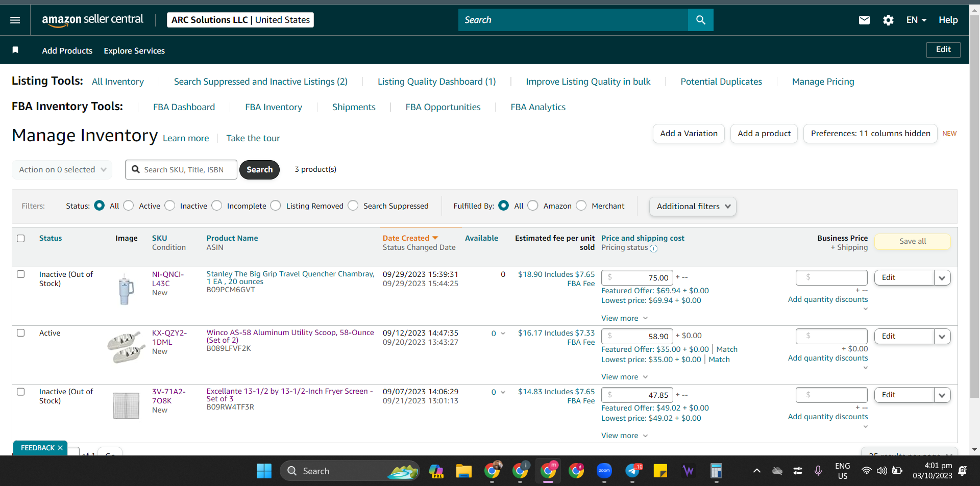Open the Wi-Fi network tray icon
This screenshot has width=980, height=486.
click(866, 471)
